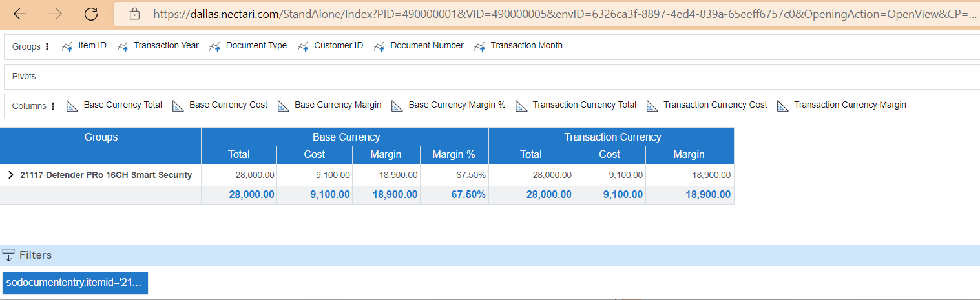Click the sodocumententry.itemid filter chip
This screenshot has height=300, width=980.
point(75,283)
